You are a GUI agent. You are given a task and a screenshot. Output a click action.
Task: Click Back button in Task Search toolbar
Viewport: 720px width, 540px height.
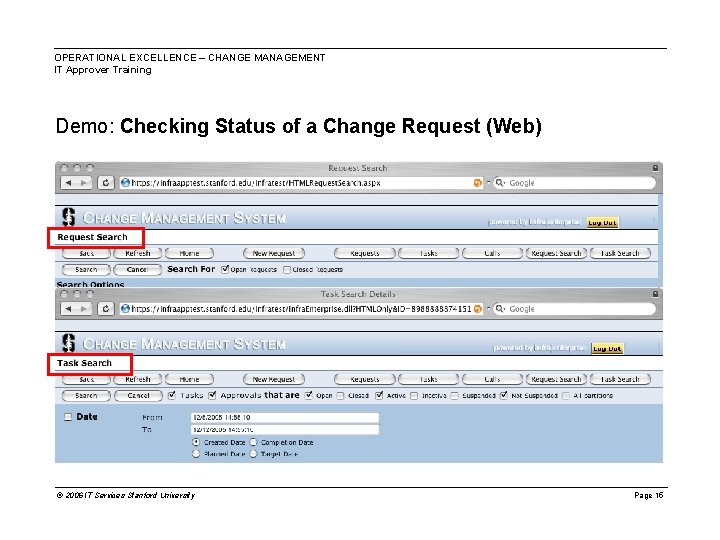86,379
